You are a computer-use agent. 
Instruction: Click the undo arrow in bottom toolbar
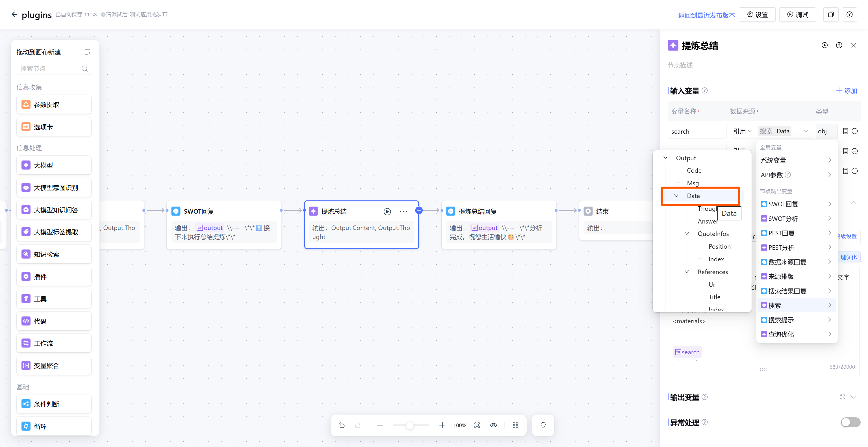[342, 425]
